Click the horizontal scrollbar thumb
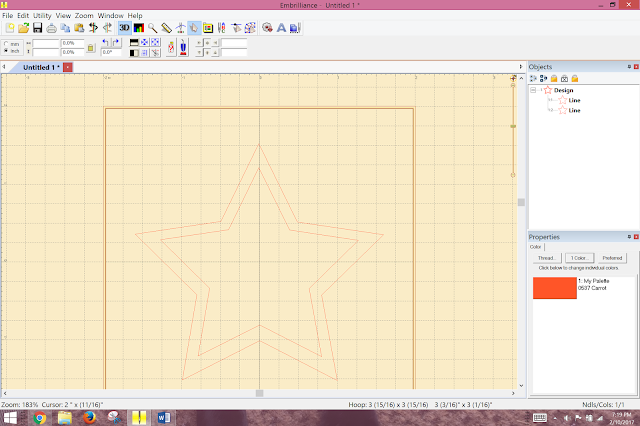640x426 pixels. [x=259, y=393]
